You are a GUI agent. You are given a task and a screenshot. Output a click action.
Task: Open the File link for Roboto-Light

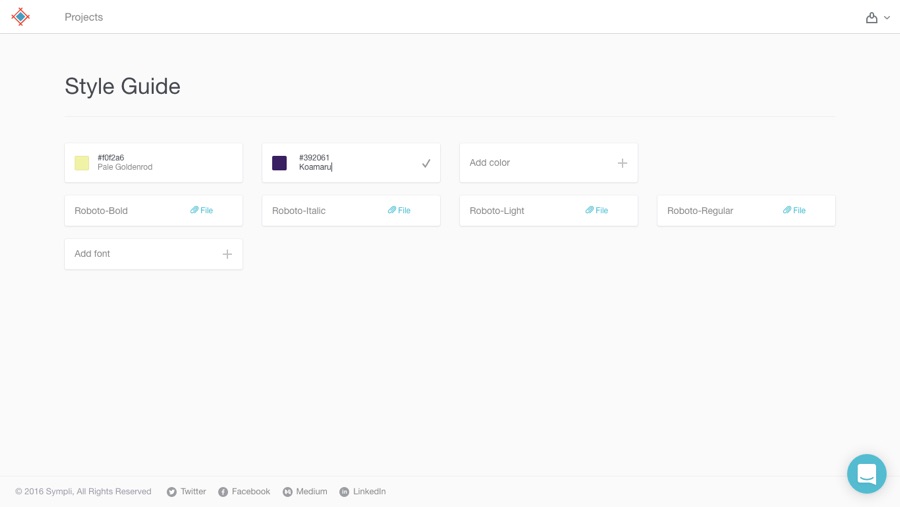(596, 210)
